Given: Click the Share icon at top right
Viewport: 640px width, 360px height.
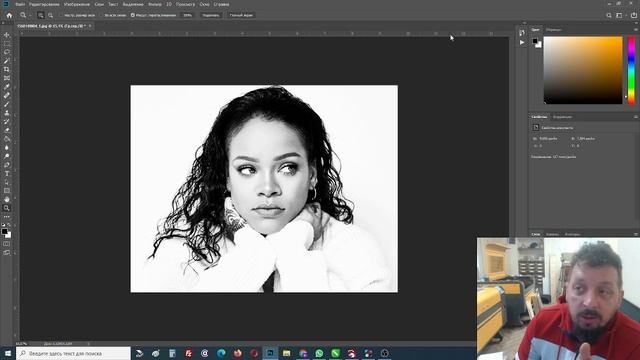Looking at the screenshot, I should pyautogui.click(x=633, y=16).
